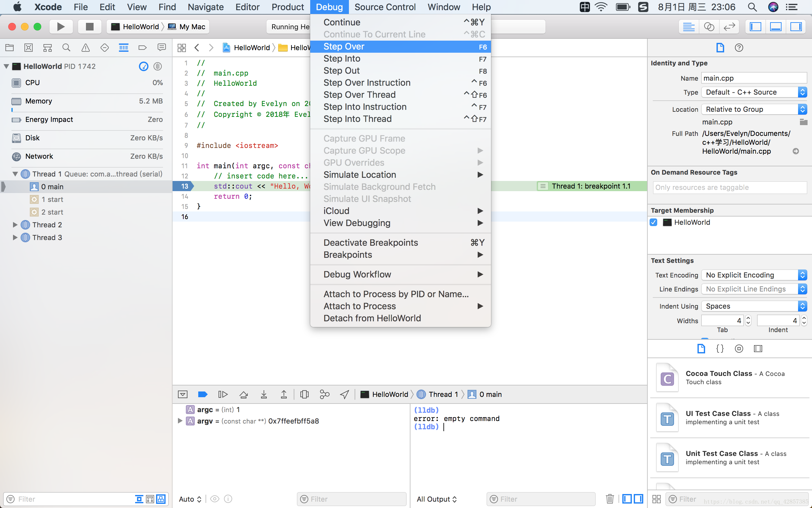The width and height of the screenshot is (812, 508).
Task: Open the Object library icon
Action: [739, 348]
